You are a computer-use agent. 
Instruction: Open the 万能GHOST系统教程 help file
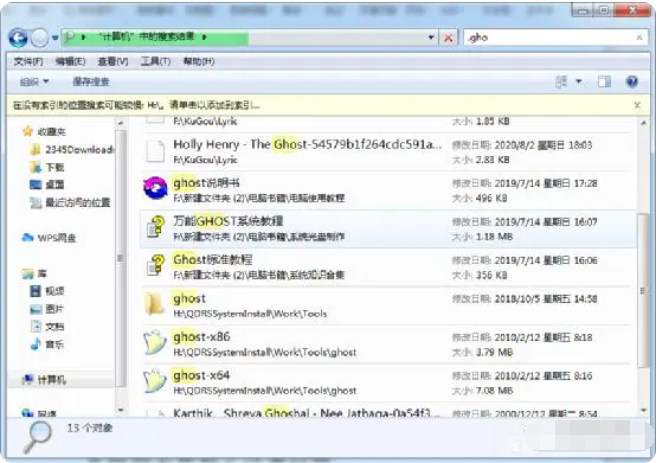point(155,226)
